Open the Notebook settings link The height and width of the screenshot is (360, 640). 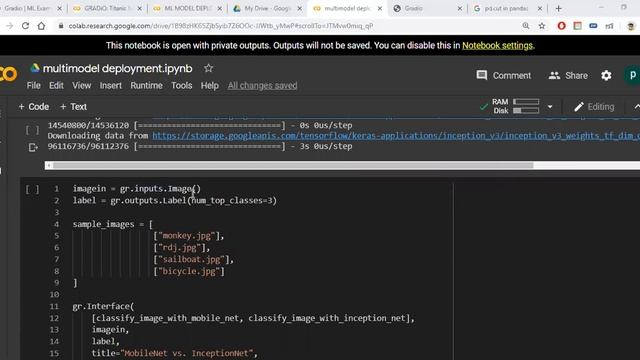click(498, 45)
